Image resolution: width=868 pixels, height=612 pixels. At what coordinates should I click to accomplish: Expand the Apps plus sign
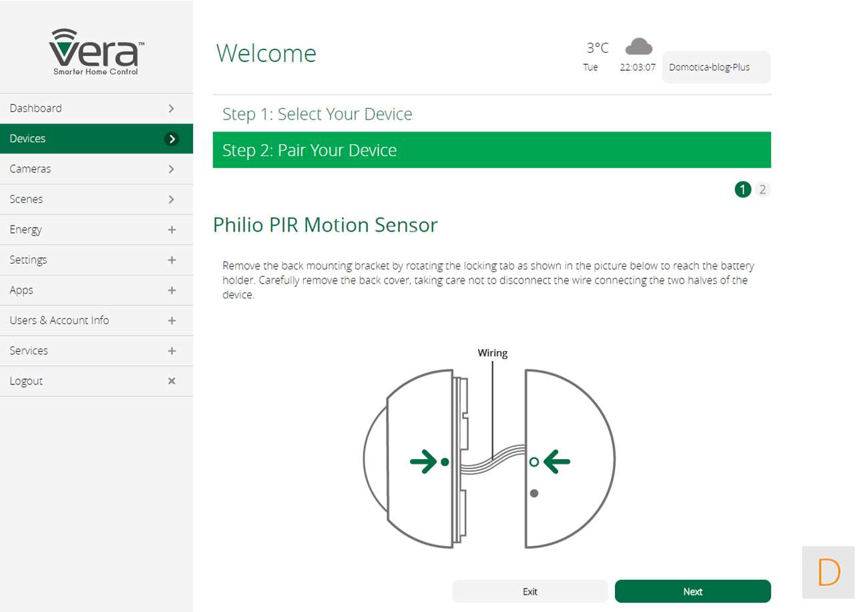(x=172, y=290)
